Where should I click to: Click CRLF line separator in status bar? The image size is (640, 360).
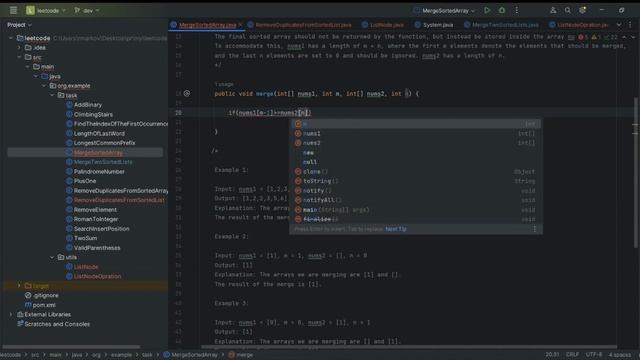572,355
